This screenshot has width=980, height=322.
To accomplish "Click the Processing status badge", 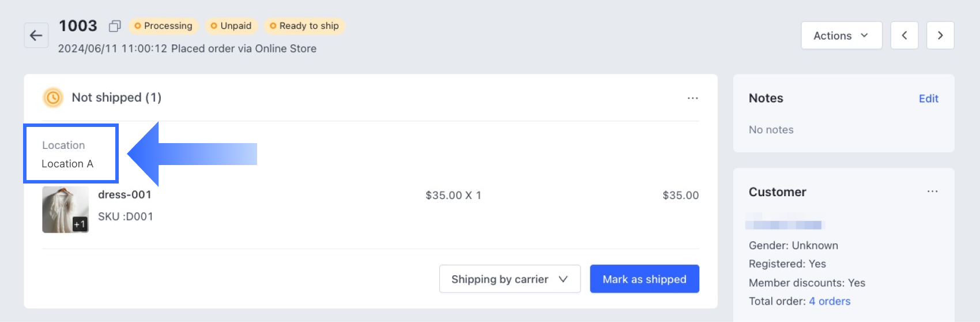I will pyautogui.click(x=163, y=26).
